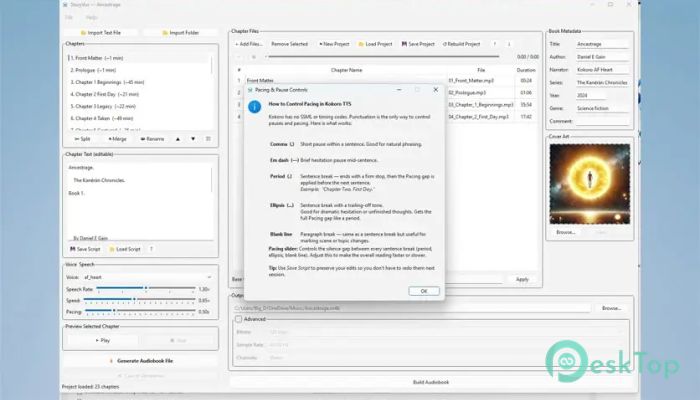Click the Title field in Book Metadata

pos(602,44)
